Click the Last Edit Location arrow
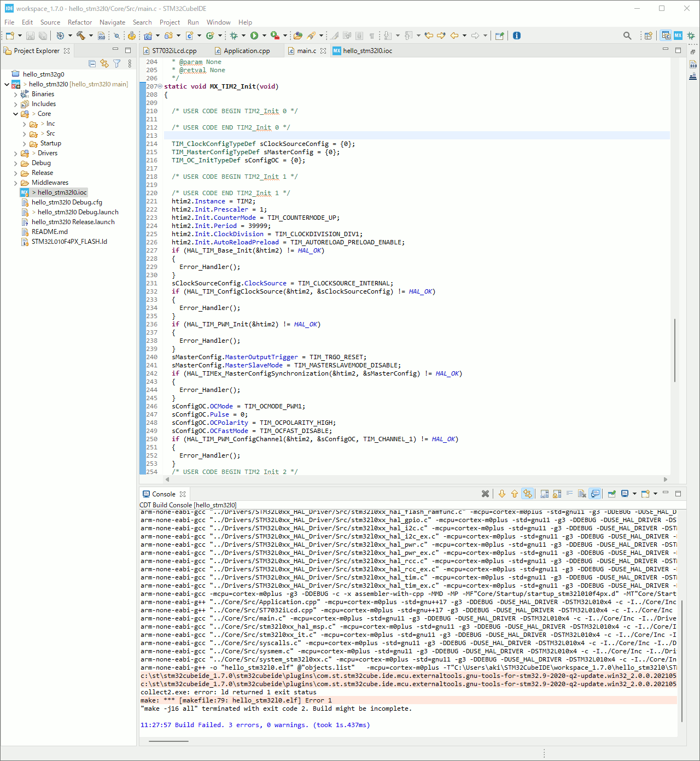 click(x=429, y=36)
